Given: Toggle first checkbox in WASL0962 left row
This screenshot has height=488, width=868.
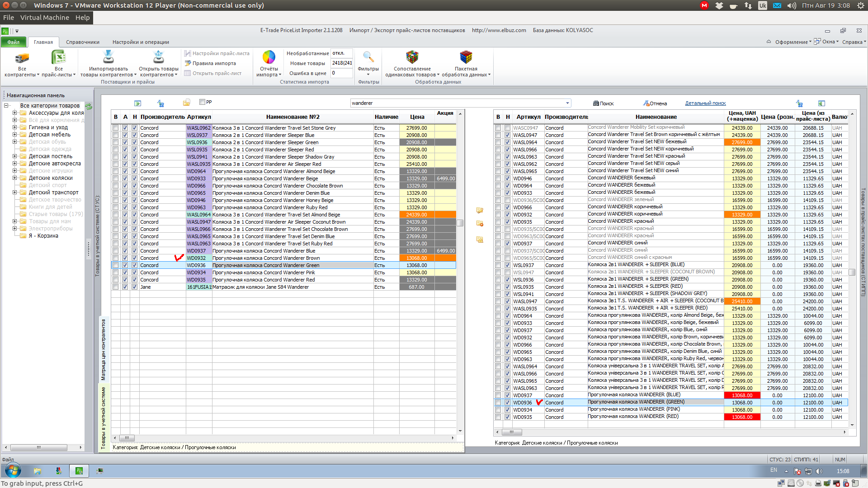Looking at the screenshot, I should 116,128.
